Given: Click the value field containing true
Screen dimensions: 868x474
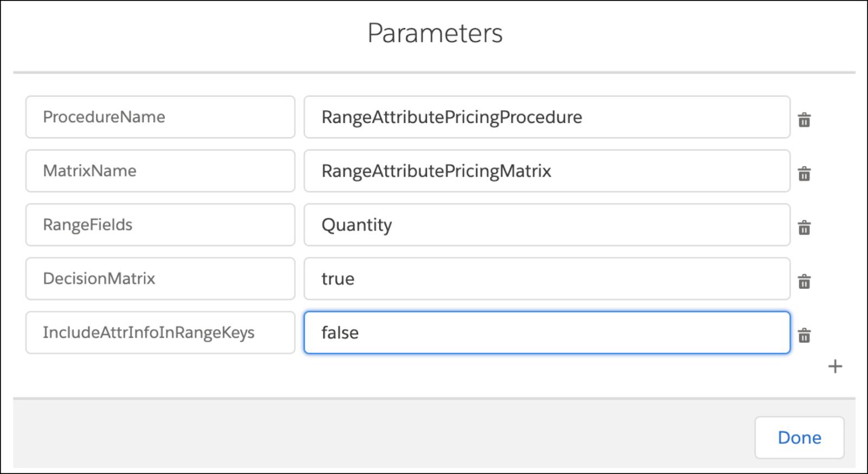Looking at the screenshot, I should [546, 279].
